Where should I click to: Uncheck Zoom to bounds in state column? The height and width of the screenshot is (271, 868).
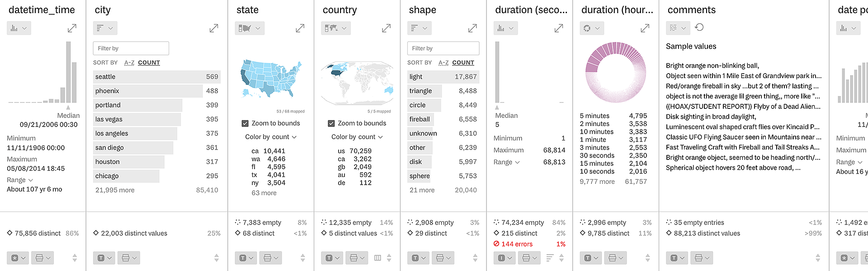click(245, 123)
